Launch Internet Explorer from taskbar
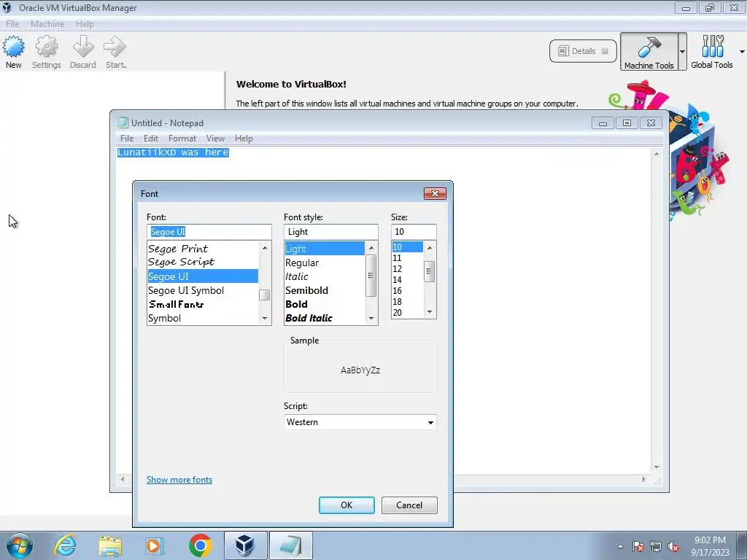Viewport: 747px width, 560px height. coord(65,545)
